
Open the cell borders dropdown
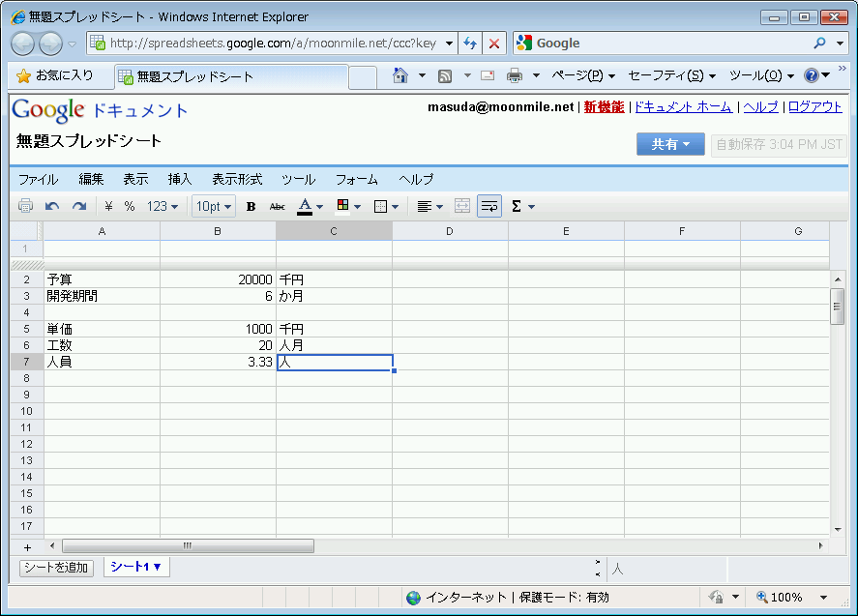point(386,206)
